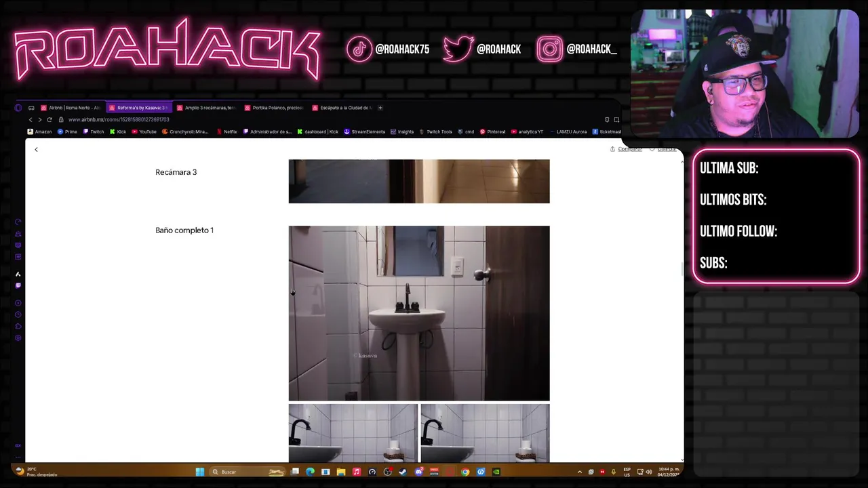Click the Baño completo 1 label
Screen dimensions: 868x488
pyautogui.click(x=184, y=230)
